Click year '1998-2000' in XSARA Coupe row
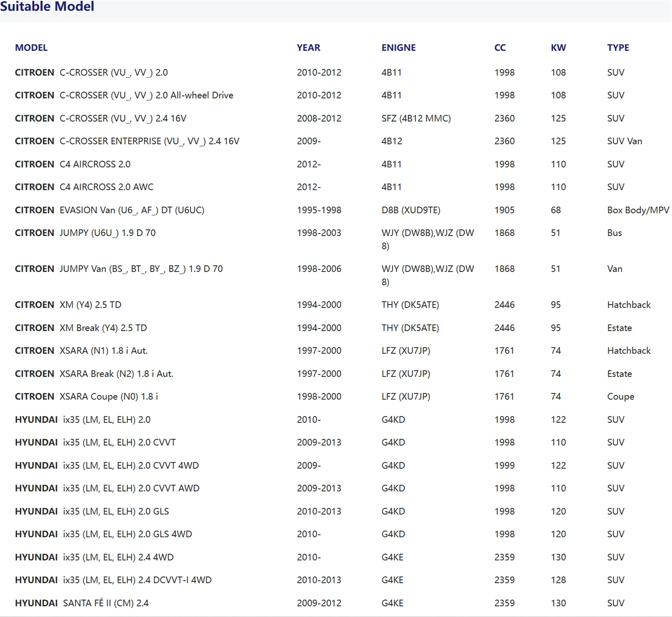The width and height of the screenshot is (672, 617). tap(319, 397)
